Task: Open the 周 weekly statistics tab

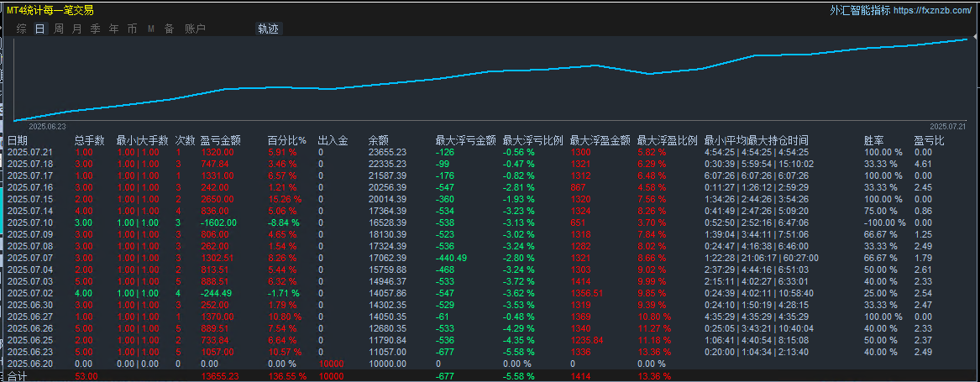Action: (x=59, y=29)
